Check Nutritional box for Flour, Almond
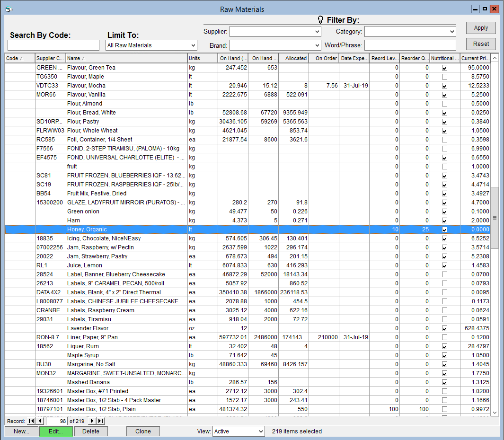The height and width of the screenshot is (440, 504). click(x=444, y=104)
